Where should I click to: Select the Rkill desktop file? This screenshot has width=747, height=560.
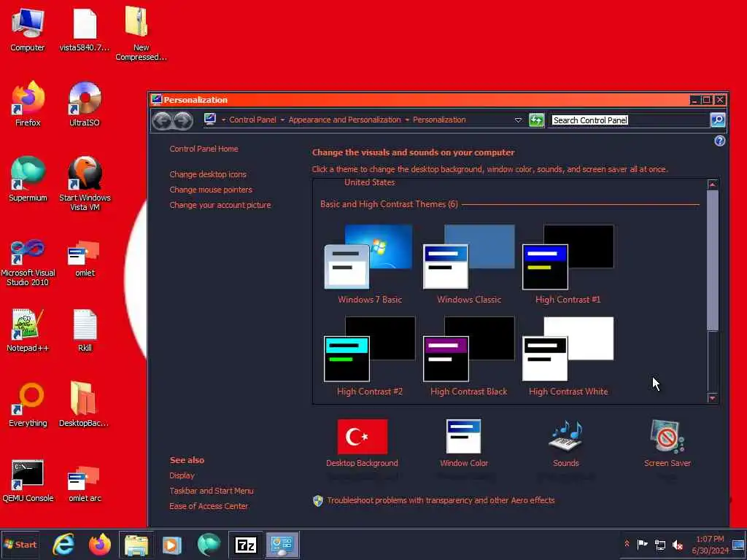tap(85, 330)
